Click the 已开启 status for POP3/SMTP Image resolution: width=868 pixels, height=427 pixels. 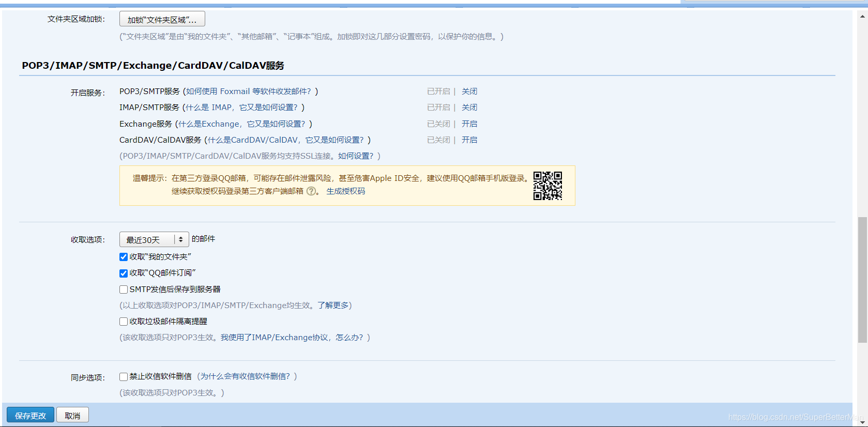(x=438, y=91)
